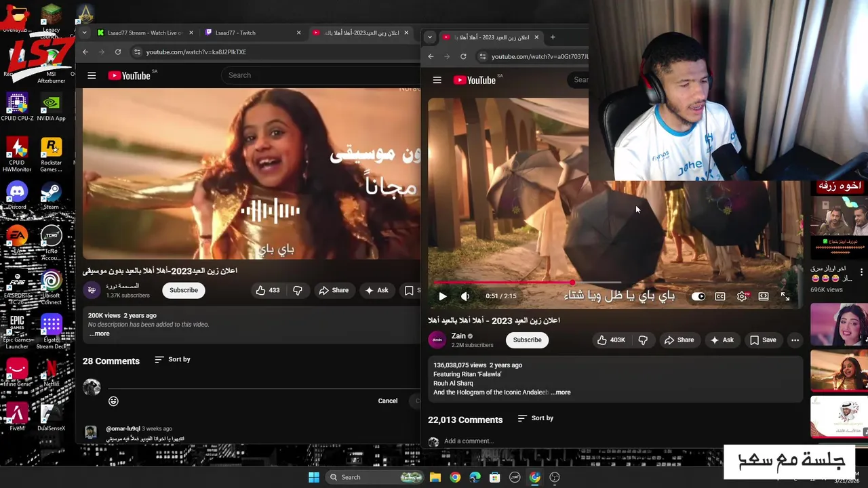Open more options for recommended video

(x=862, y=272)
